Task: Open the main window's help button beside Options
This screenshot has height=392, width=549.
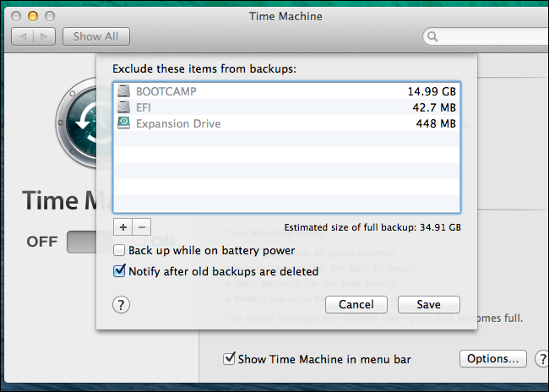Action: (542, 358)
